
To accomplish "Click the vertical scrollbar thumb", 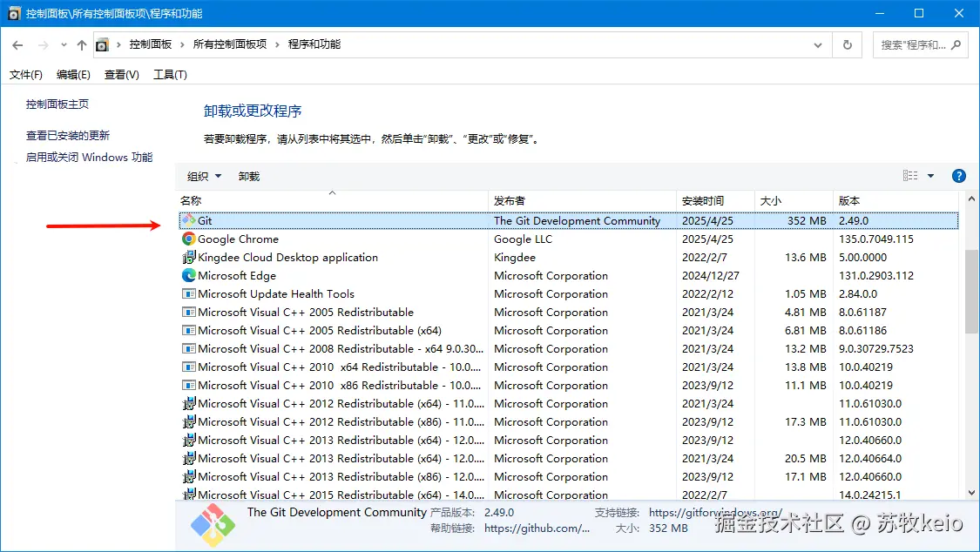I will (x=971, y=291).
